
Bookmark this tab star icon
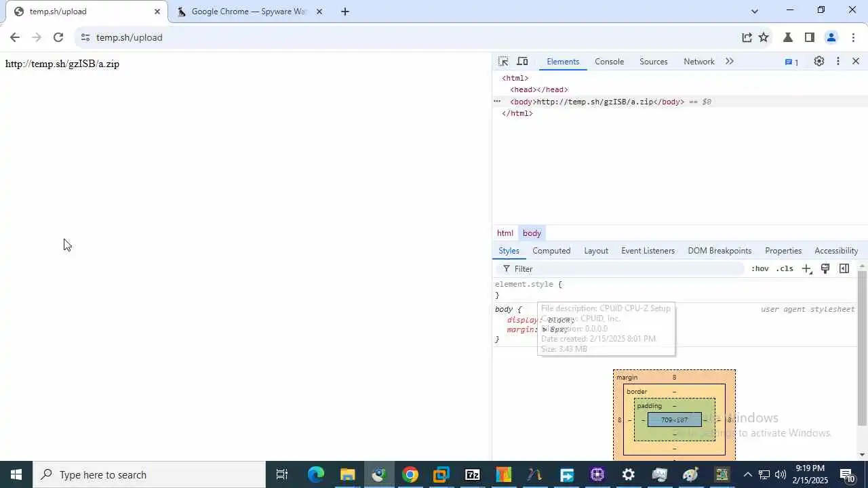(x=764, y=37)
